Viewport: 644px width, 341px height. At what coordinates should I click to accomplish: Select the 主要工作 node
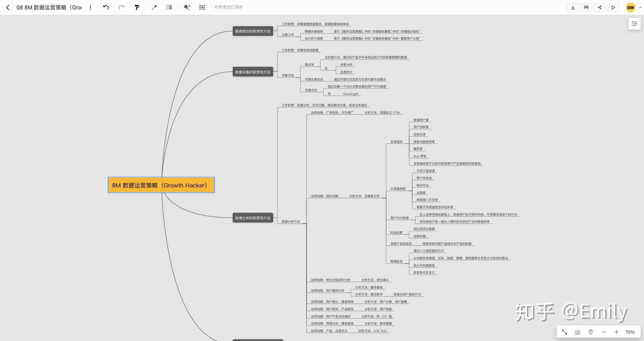point(288,35)
